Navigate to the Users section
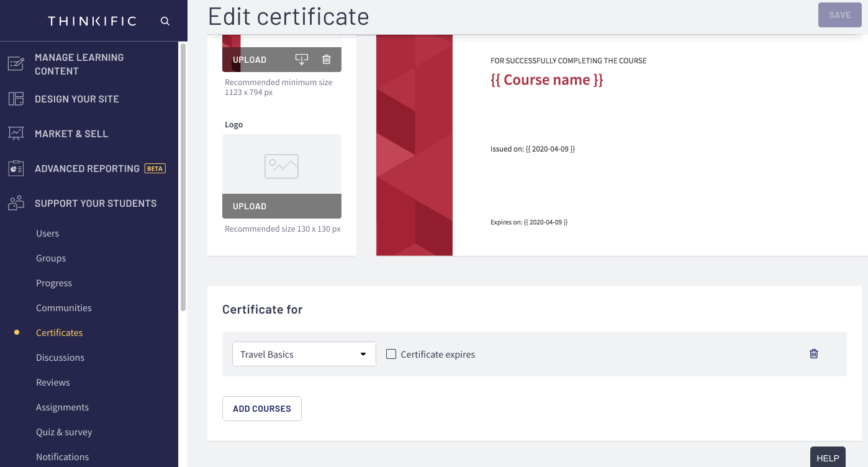868x467 pixels. pyautogui.click(x=47, y=233)
